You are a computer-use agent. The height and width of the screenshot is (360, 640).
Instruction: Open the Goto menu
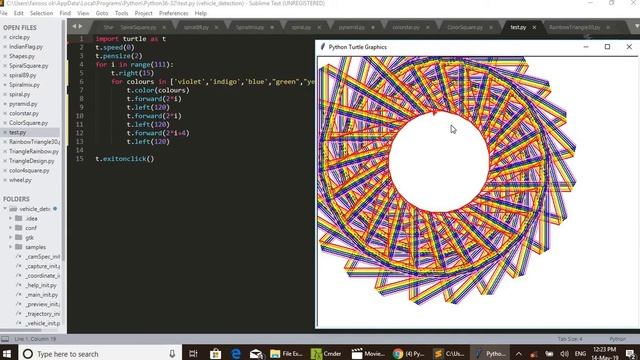click(102, 13)
